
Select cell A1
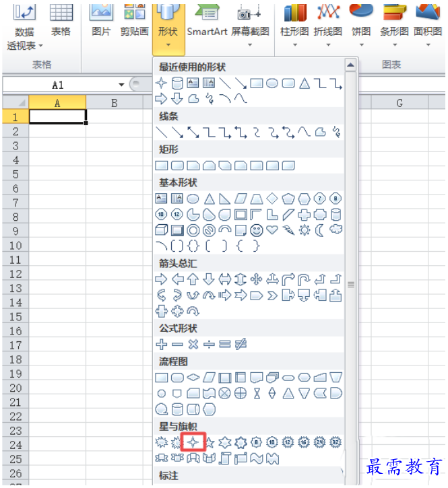pyautogui.click(x=57, y=116)
